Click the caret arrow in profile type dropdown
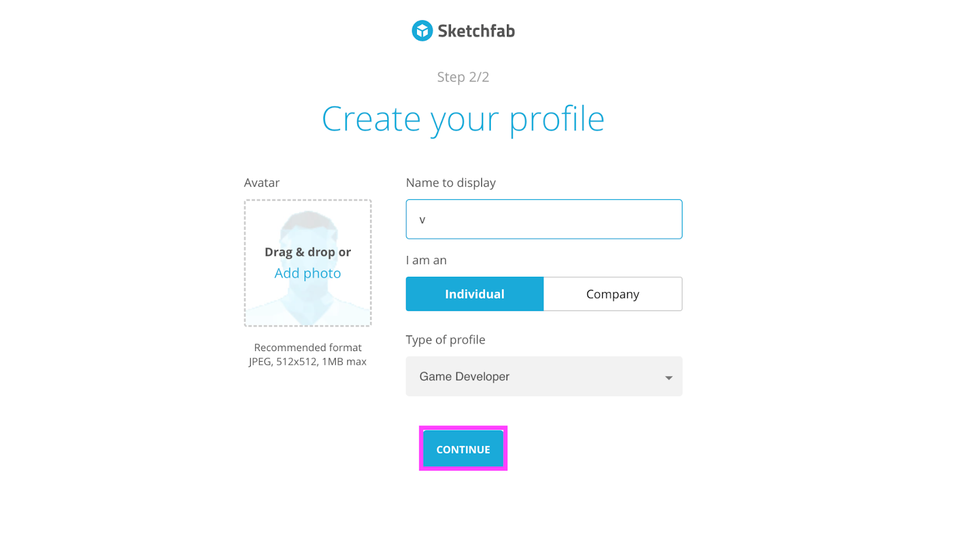Screen dimensions: 953x560 click(668, 377)
